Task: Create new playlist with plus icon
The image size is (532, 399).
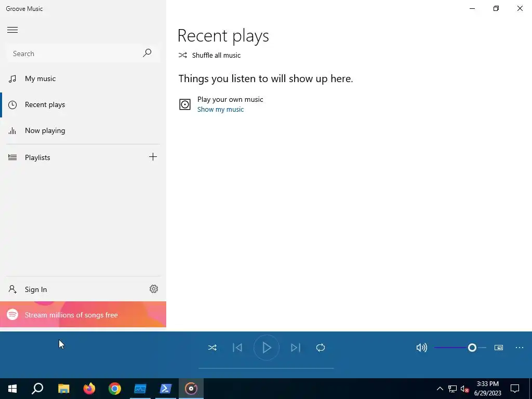Action: [x=153, y=157]
